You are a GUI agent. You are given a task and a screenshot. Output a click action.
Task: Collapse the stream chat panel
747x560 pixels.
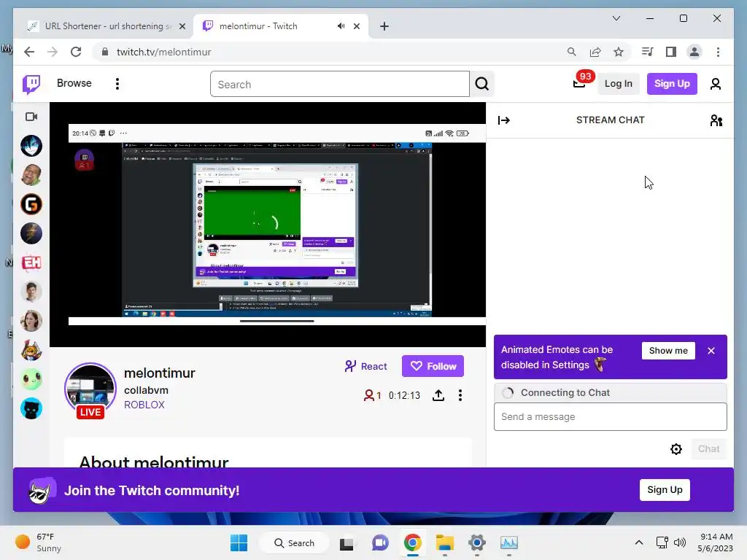tap(503, 120)
